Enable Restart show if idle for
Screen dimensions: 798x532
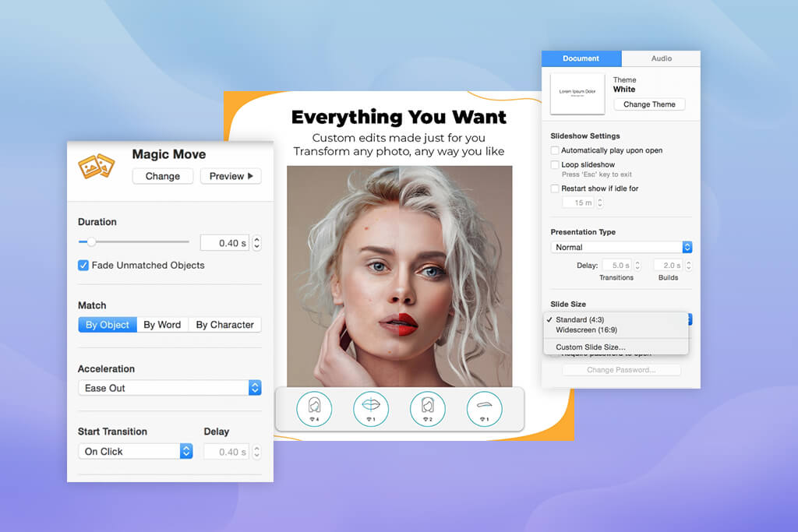[x=555, y=188]
